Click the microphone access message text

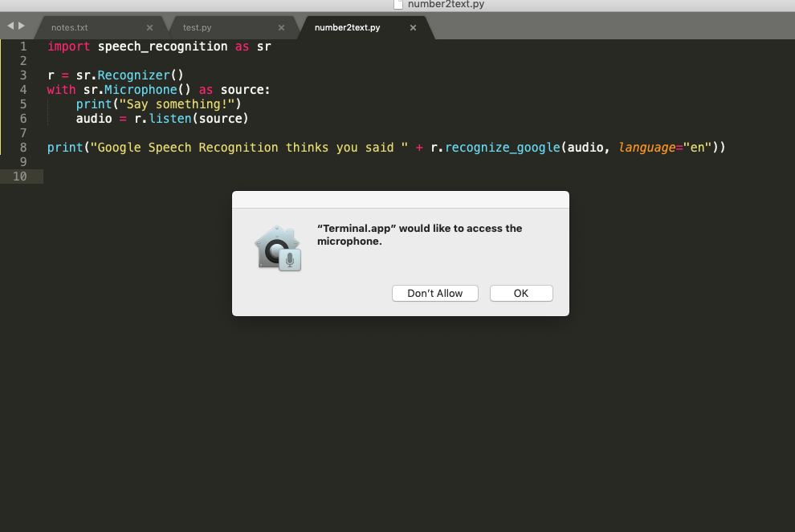point(419,234)
